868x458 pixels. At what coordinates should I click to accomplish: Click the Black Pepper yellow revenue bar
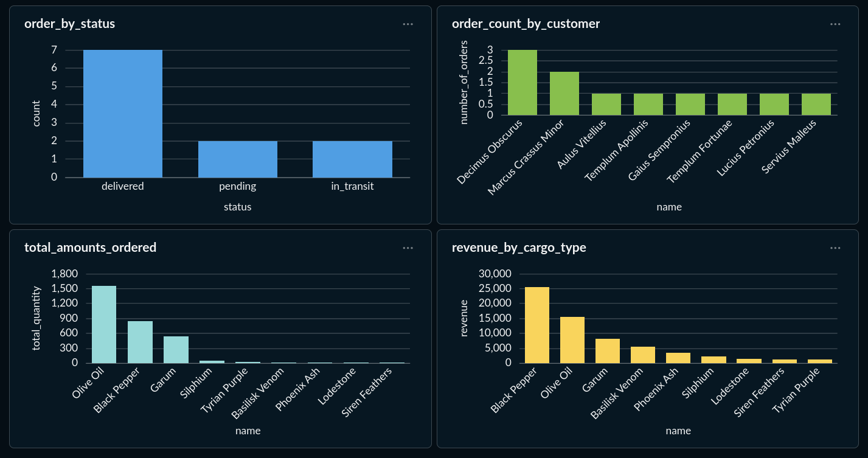click(536, 325)
